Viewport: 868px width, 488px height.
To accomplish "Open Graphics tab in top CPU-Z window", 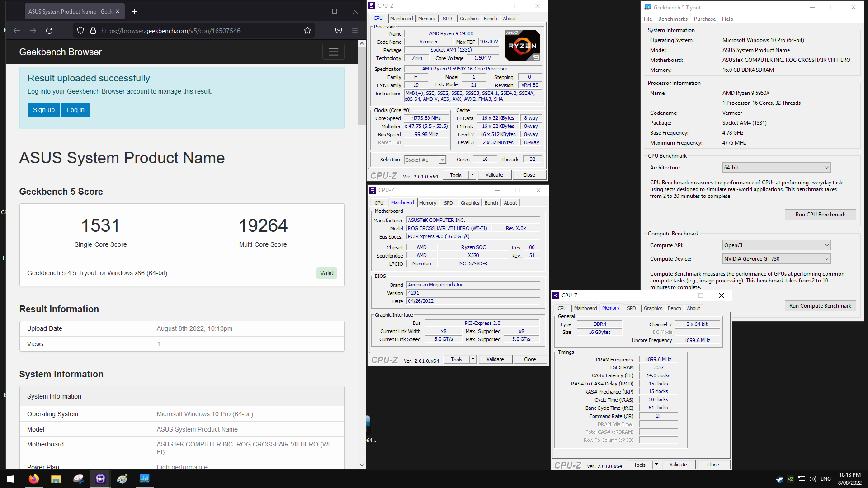I will pos(469,19).
